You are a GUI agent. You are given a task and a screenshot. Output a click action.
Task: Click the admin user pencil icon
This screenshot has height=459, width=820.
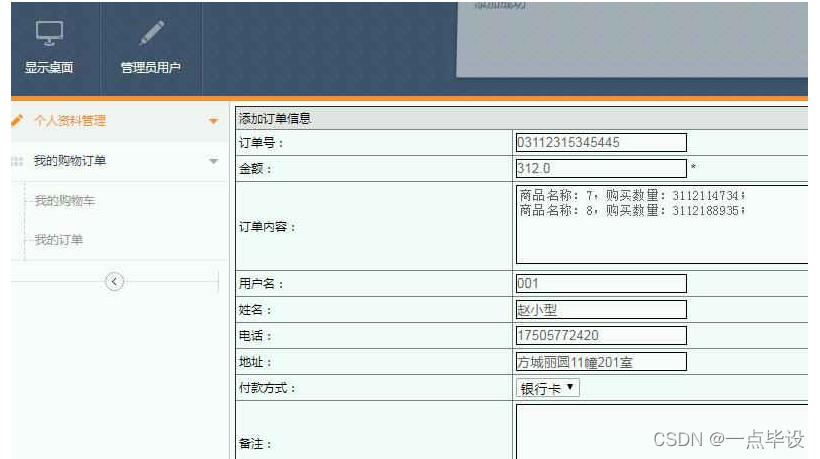coord(152,32)
